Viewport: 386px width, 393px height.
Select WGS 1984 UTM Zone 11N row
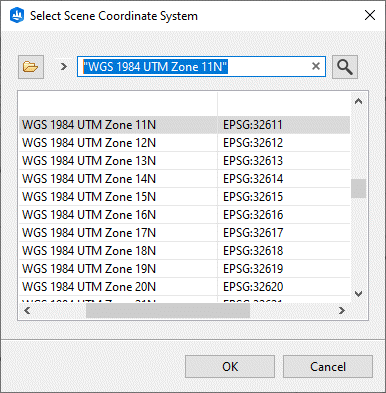click(184, 125)
